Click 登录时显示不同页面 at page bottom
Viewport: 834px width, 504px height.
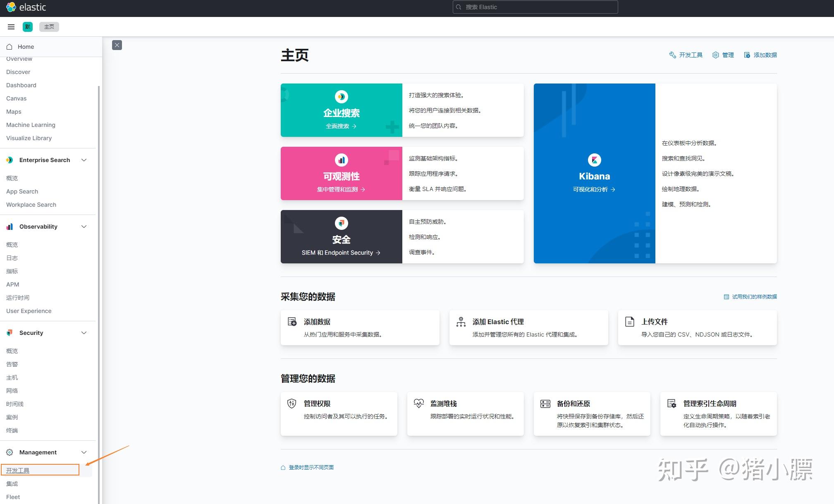[311, 467]
